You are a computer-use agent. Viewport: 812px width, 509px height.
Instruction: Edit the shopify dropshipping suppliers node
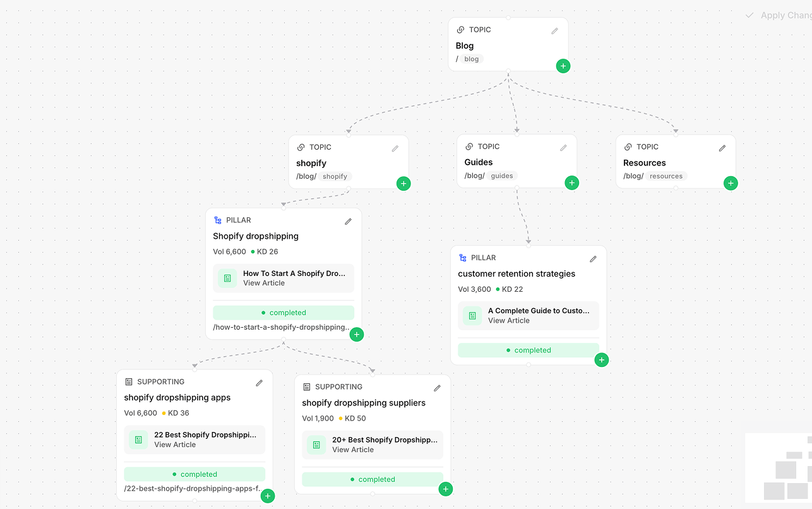pyautogui.click(x=437, y=388)
